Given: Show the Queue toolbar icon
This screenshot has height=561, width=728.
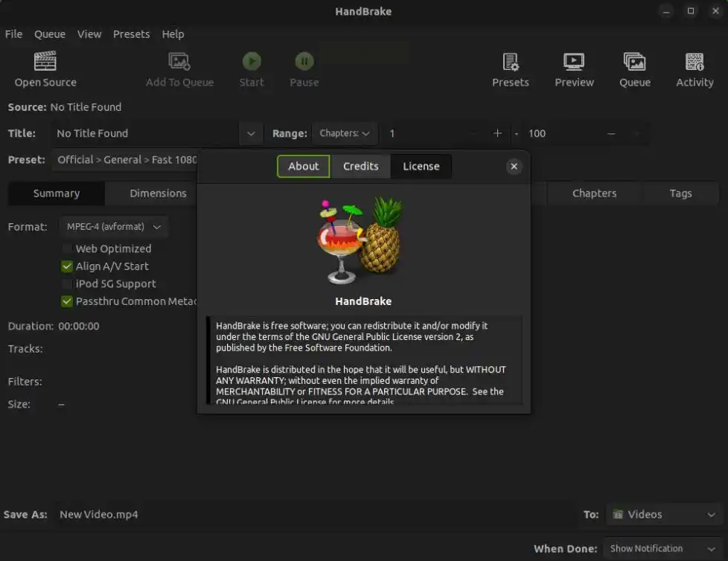Looking at the screenshot, I should pos(635,61).
